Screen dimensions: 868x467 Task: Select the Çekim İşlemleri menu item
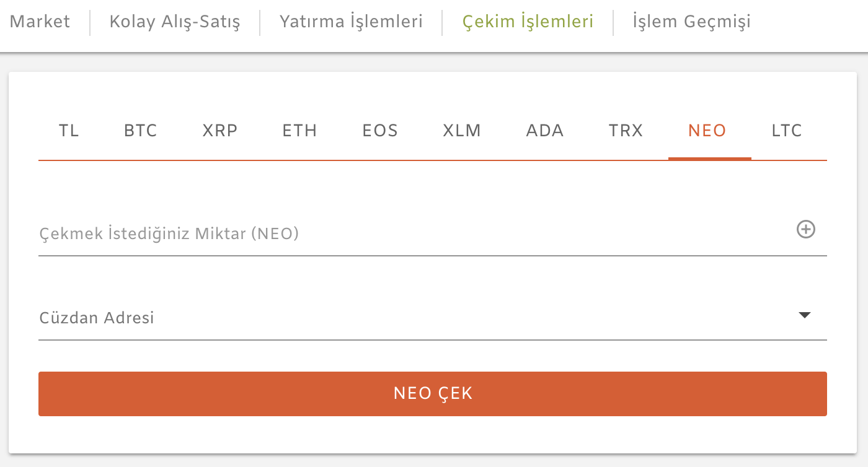[528, 22]
